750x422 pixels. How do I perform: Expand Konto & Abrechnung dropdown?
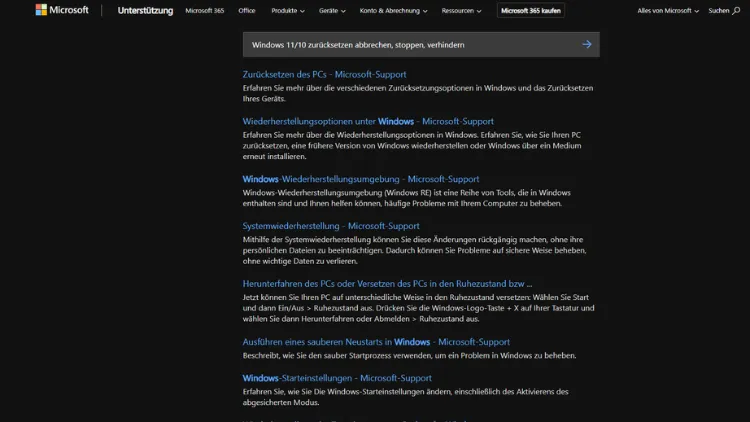click(394, 11)
